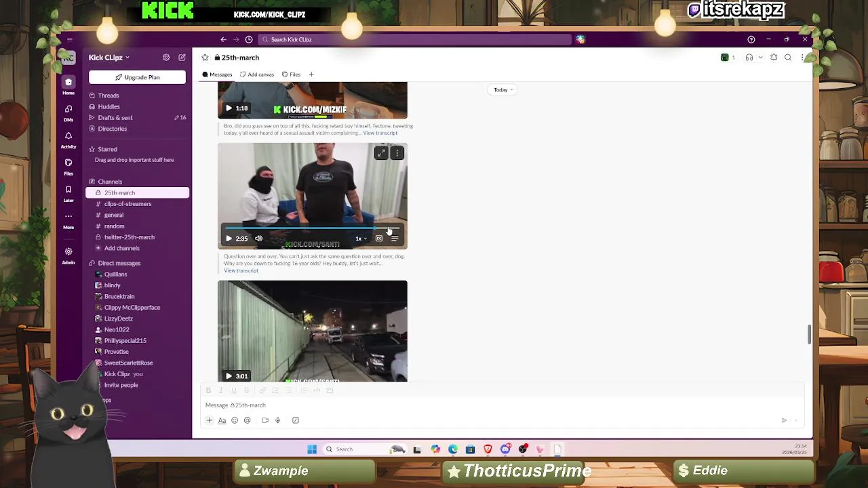Open the Windows Start button
Screen dimensions: 868x488
tap(312, 449)
